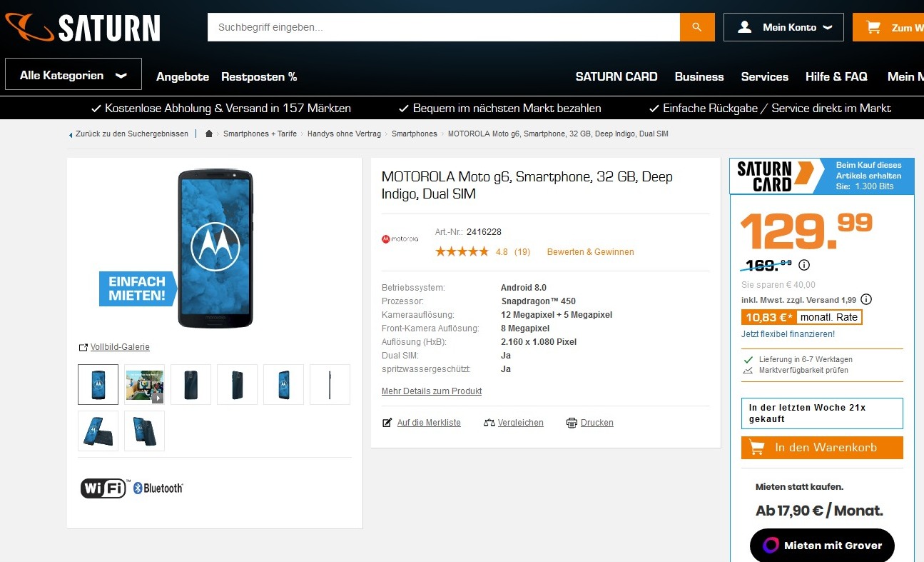Click Handys ohne Vertrag breadcrumb
This screenshot has height=562, width=924.
tap(344, 134)
